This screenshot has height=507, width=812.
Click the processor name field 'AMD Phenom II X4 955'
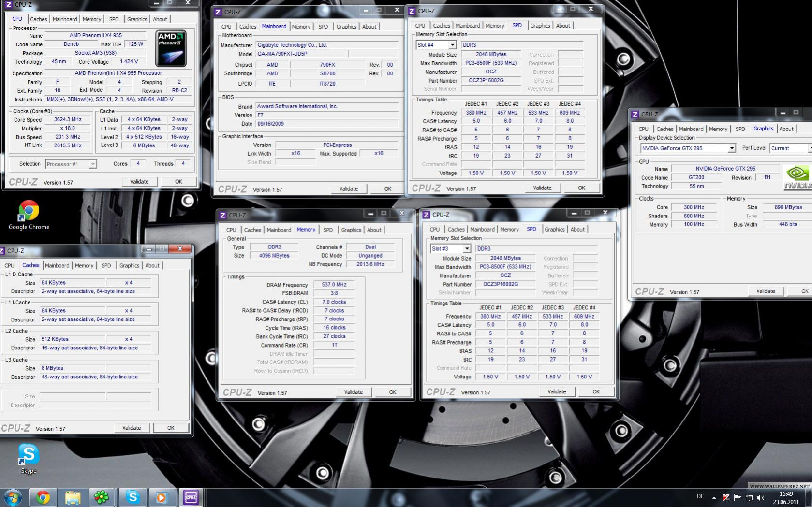pyautogui.click(x=96, y=36)
